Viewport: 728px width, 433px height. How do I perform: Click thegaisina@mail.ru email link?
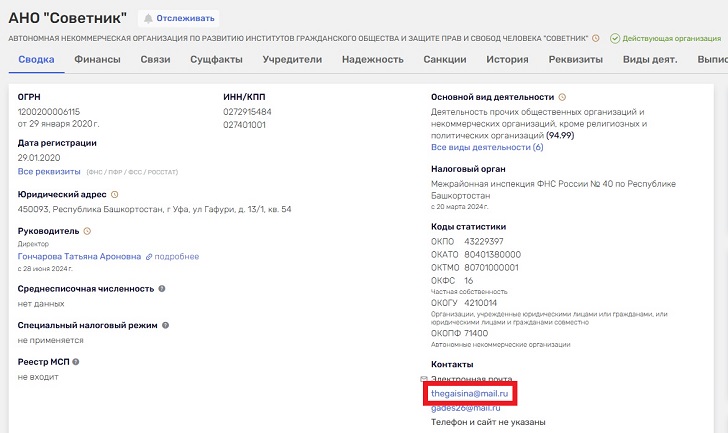(470, 395)
